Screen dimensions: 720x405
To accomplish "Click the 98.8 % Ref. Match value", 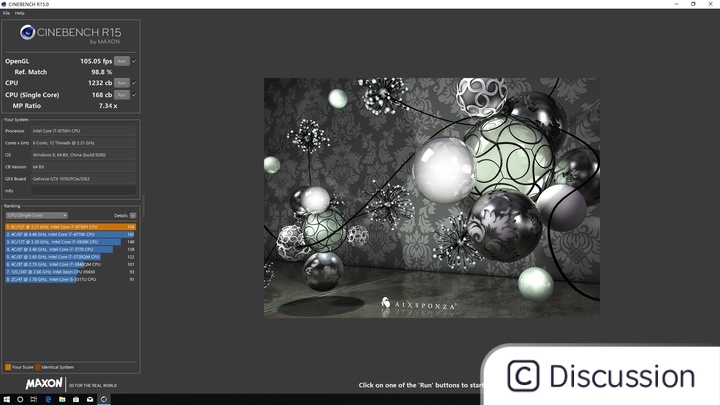I will [101, 72].
